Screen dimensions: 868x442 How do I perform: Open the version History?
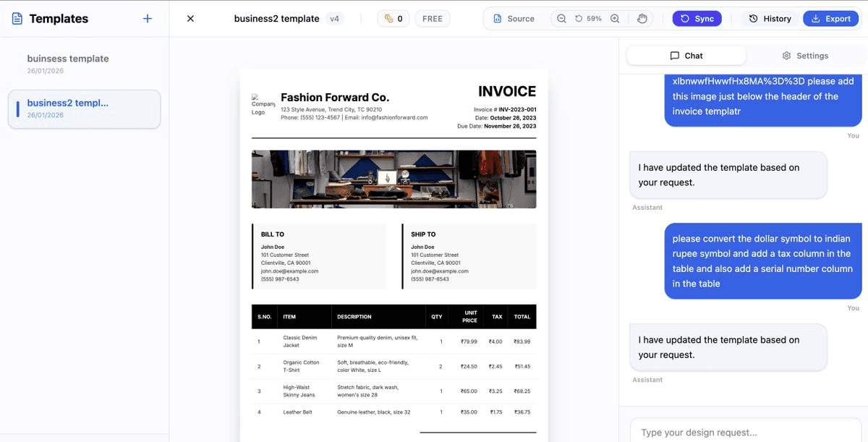pyautogui.click(x=770, y=19)
